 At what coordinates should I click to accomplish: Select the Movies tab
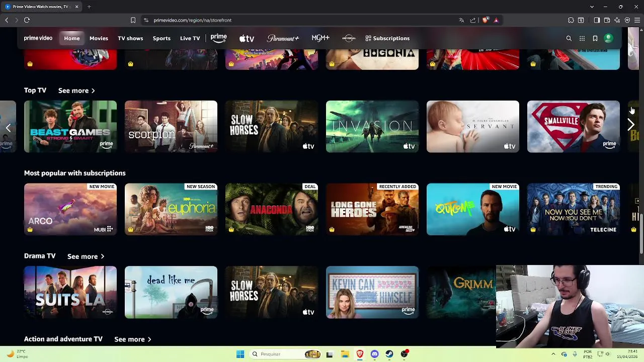(99, 38)
